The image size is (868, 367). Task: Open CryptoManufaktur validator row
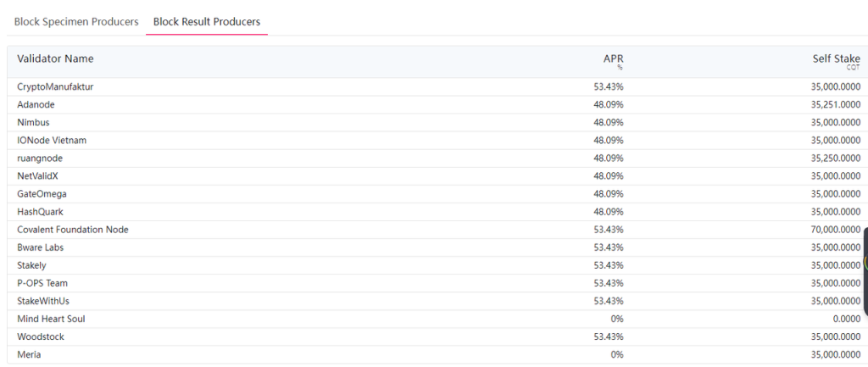61,86
